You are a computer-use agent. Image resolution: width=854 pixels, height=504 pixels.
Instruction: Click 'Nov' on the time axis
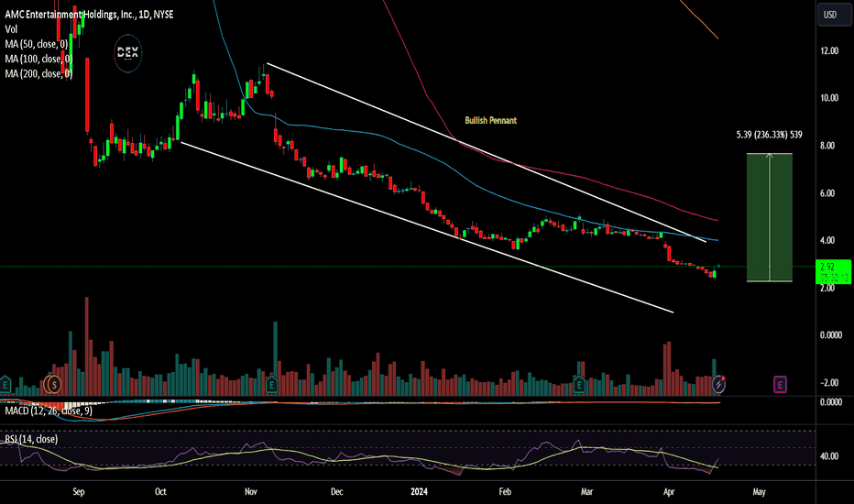(250, 491)
